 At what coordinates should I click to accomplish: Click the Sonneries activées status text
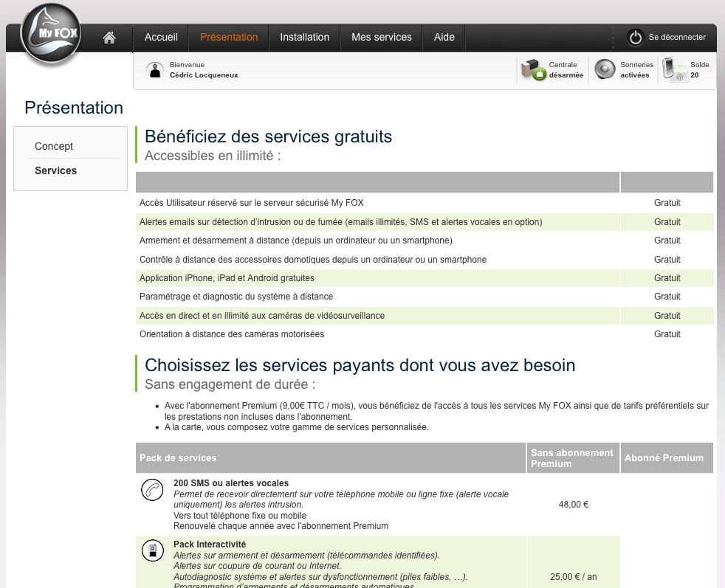[x=636, y=70]
